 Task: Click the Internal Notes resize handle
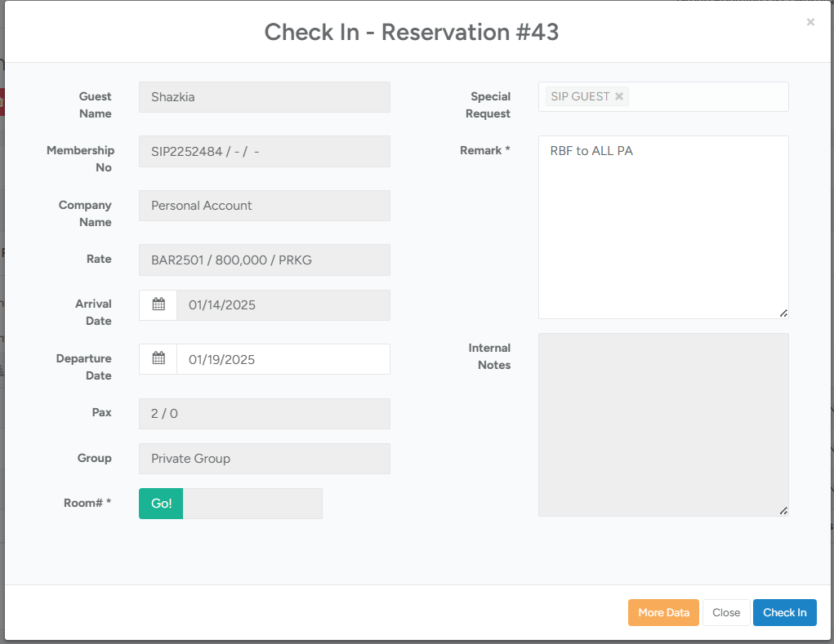[x=783, y=510]
